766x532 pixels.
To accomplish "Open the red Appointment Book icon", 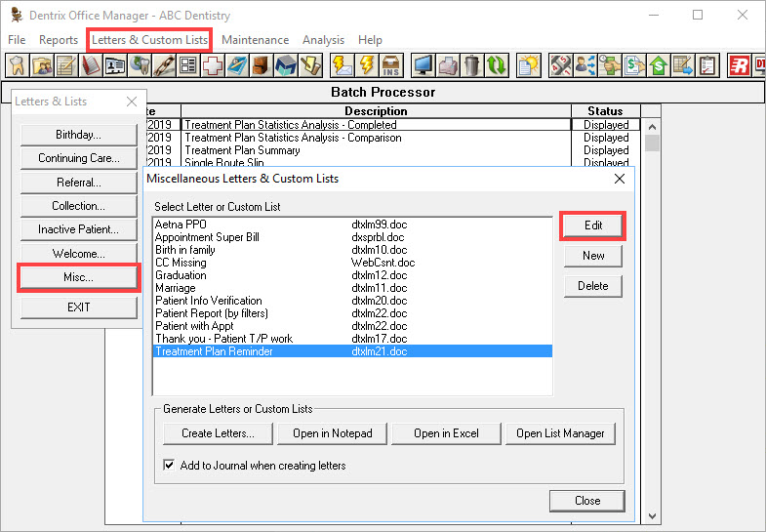I will click(91, 65).
